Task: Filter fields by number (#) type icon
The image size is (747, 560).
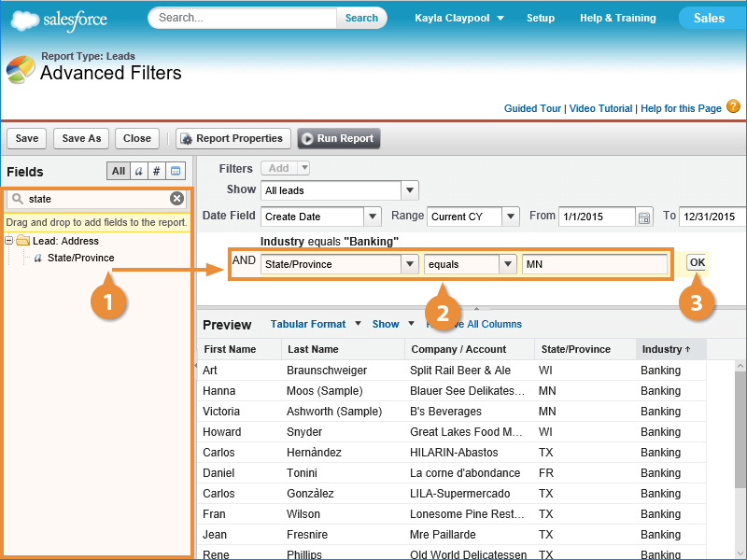Action: click(x=157, y=171)
